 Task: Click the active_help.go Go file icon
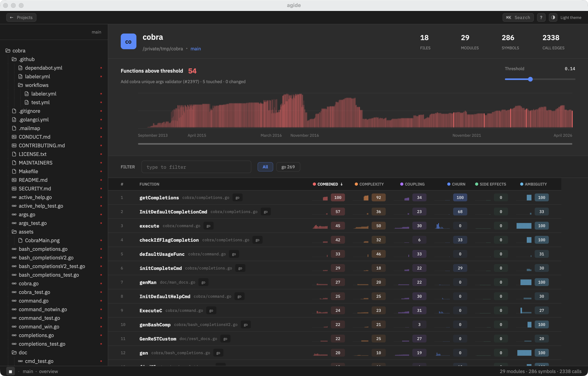click(x=14, y=197)
